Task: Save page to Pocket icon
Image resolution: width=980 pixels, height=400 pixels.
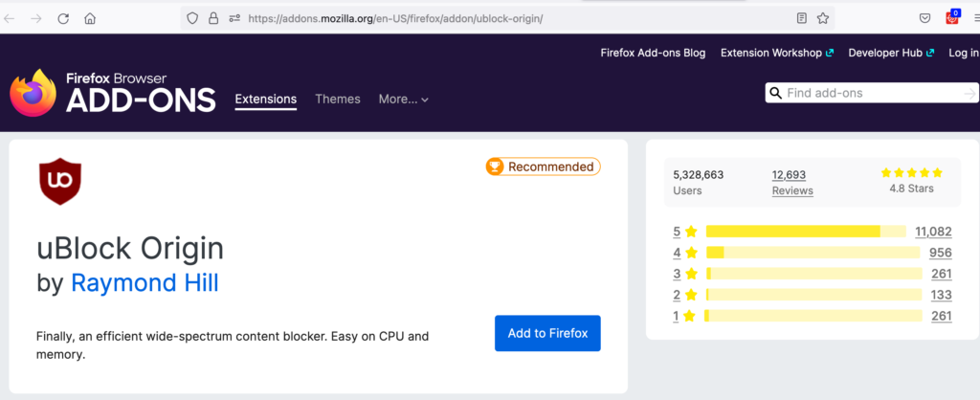Action: pos(925,18)
